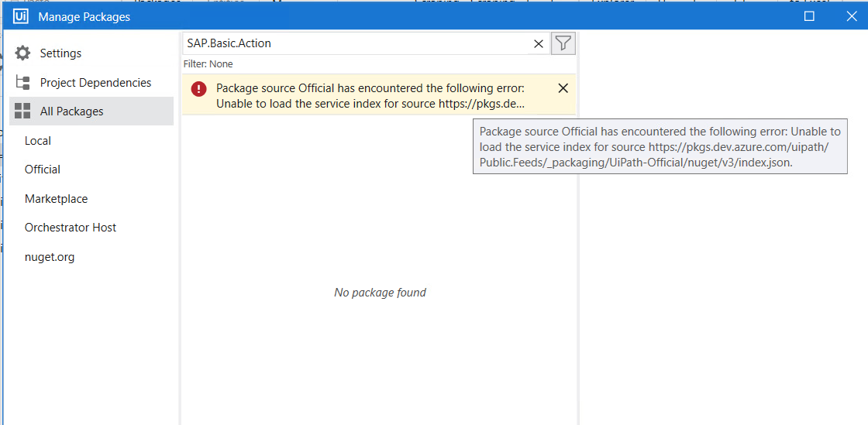
Task: Click the error message text in the banner
Action: click(370, 96)
